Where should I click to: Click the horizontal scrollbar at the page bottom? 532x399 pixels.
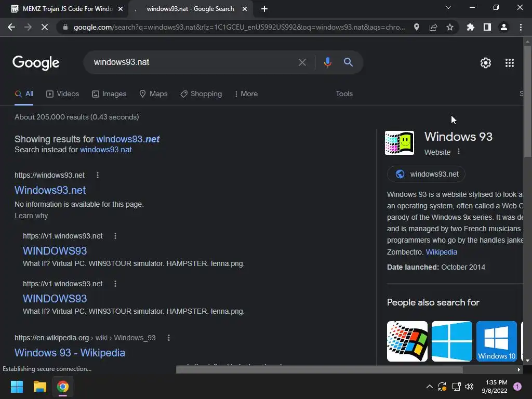320,369
